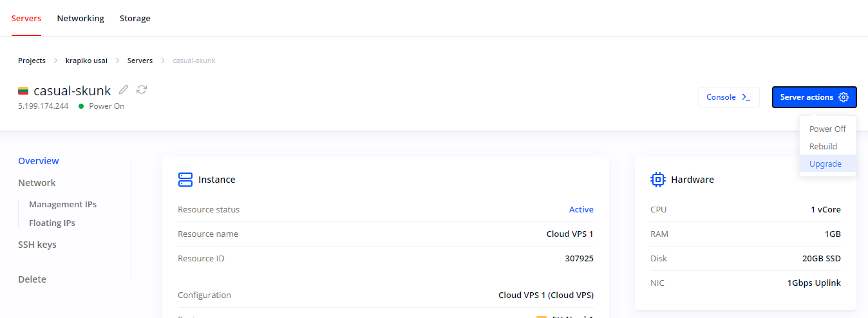
Task: Switch to the Networking tab
Action: pos(80,19)
